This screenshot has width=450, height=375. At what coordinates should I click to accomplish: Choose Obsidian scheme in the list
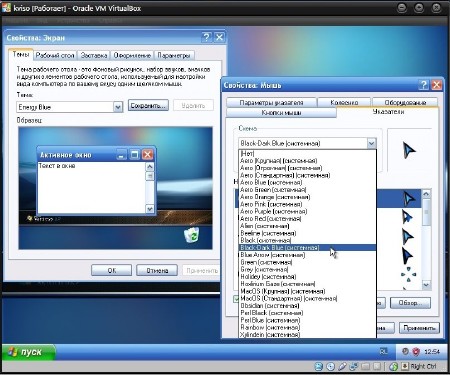[x=307, y=306]
